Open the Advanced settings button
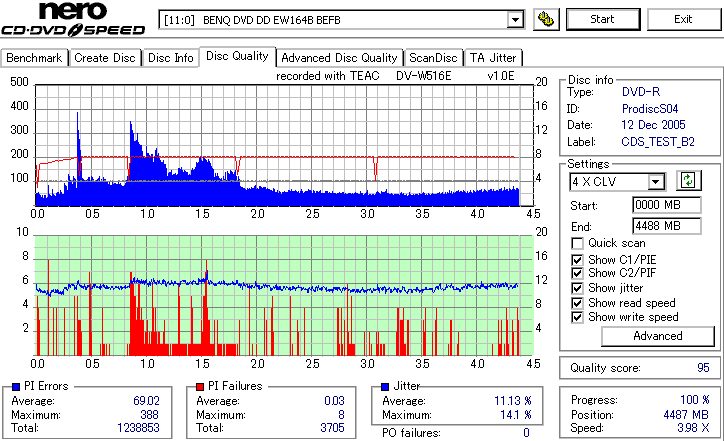The image size is (724, 441). 658,336
